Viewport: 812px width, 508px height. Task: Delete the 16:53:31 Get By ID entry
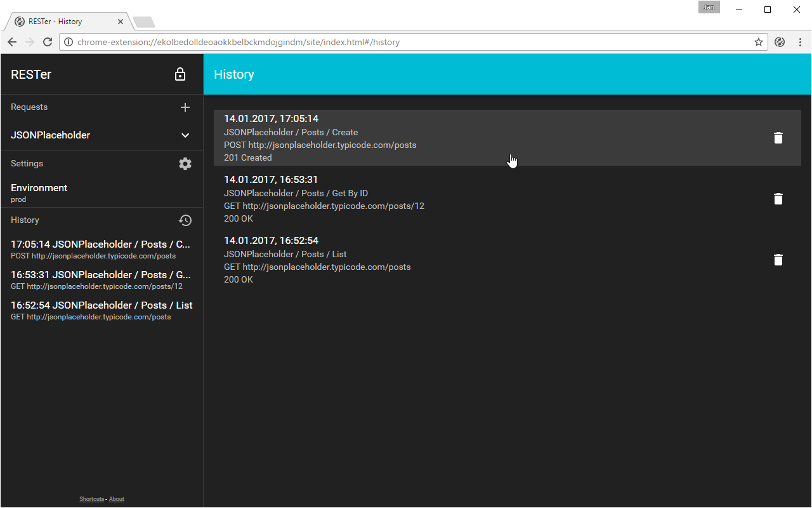[778, 199]
